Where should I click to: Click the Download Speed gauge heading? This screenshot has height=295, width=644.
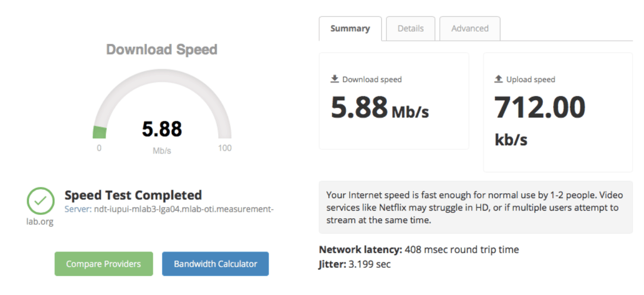(x=162, y=50)
